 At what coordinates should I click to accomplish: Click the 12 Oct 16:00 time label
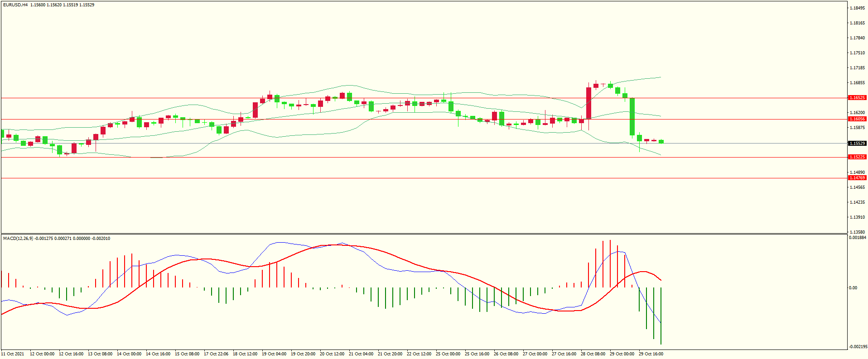click(x=71, y=354)
